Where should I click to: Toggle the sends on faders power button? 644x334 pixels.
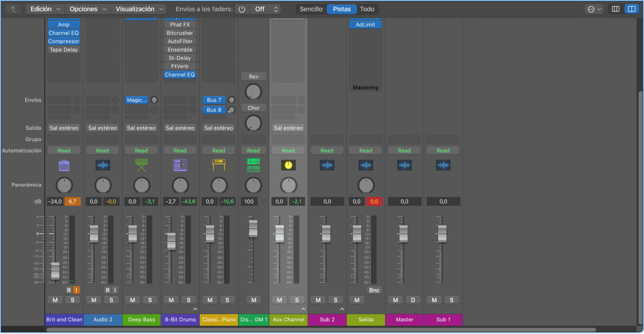click(x=242, y=9)
